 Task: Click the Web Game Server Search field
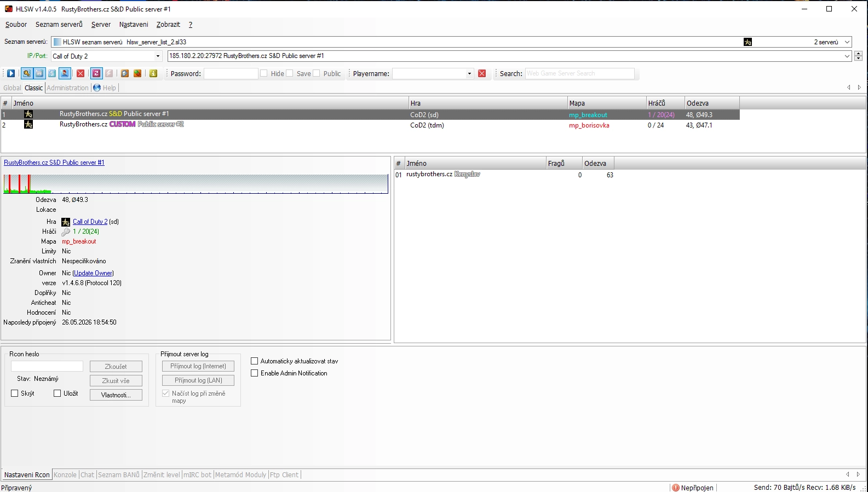[580, 73]
